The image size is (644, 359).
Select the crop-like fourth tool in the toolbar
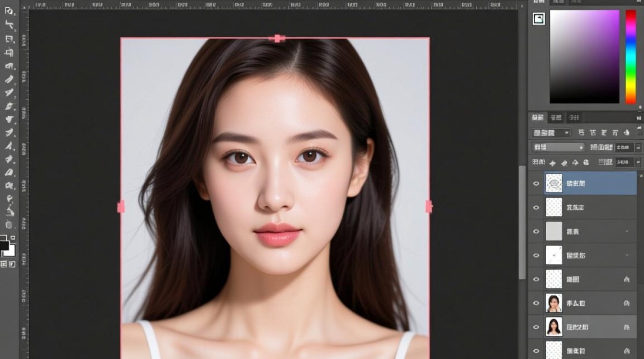pyautogui.click(x=9, y=52)
